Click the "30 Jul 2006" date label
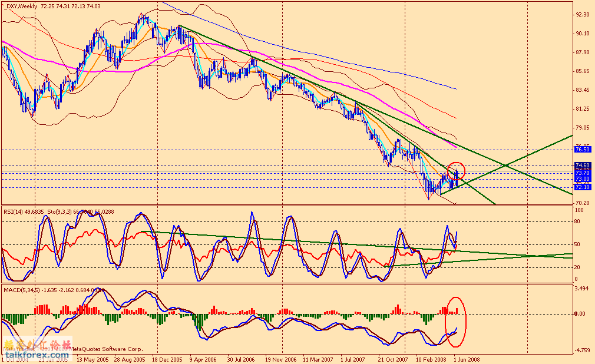Screen dimensions: 595x364 coord(241,359)
